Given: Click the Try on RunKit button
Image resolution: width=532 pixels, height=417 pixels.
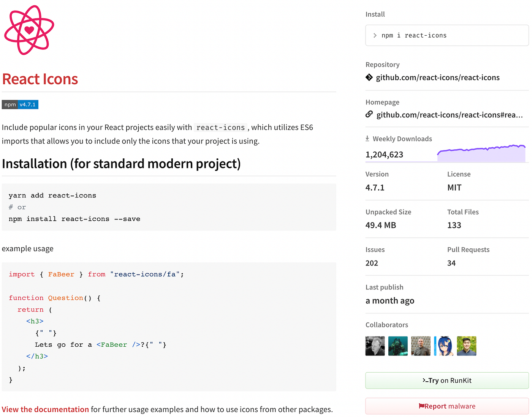Looking at the screenshot, I should (x=447, y=381).
